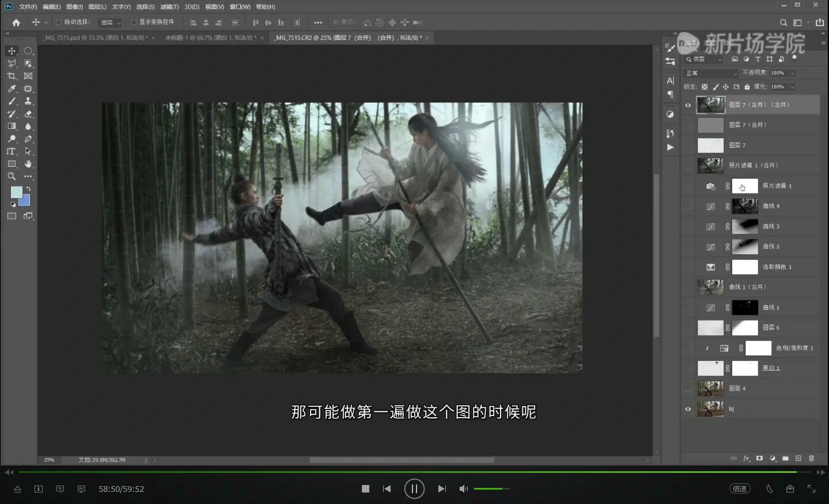Show the 图层 7（合并）layer
Image resolution: width=829 pixels, height=504 pixels.
click(688, 125)
